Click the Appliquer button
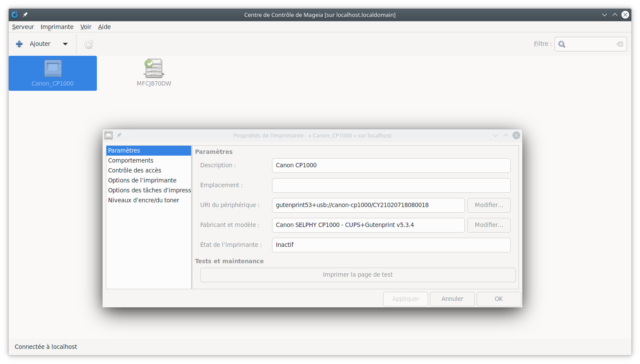Image resolution: width=640 pixels, height=364 pixels. coord(406,299)
